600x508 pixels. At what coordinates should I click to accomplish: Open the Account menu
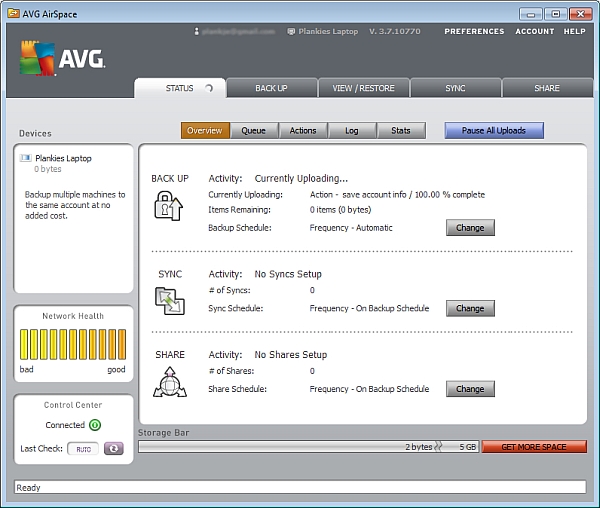(x=534, y=31)
